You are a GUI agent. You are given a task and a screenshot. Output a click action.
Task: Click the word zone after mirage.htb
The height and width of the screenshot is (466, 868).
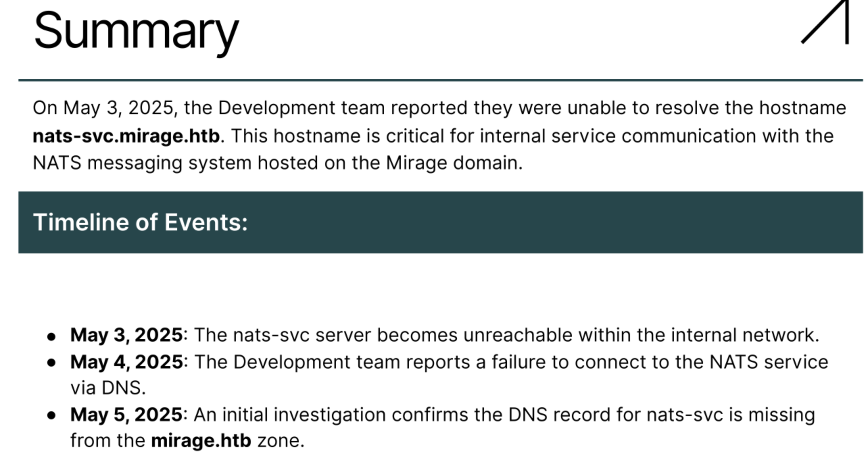tap(281, 441)
